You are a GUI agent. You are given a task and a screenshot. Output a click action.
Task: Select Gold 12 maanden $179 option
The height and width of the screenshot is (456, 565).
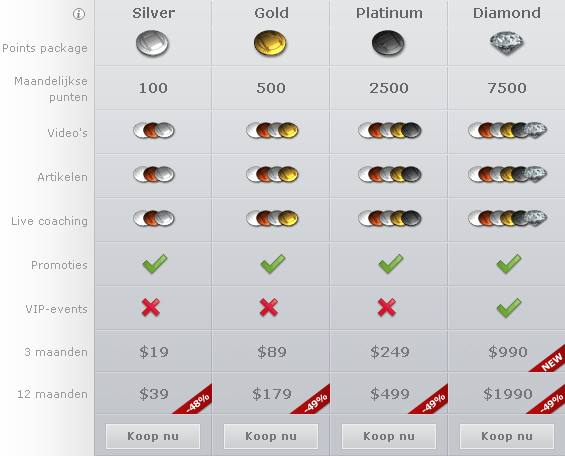(242, 394)
